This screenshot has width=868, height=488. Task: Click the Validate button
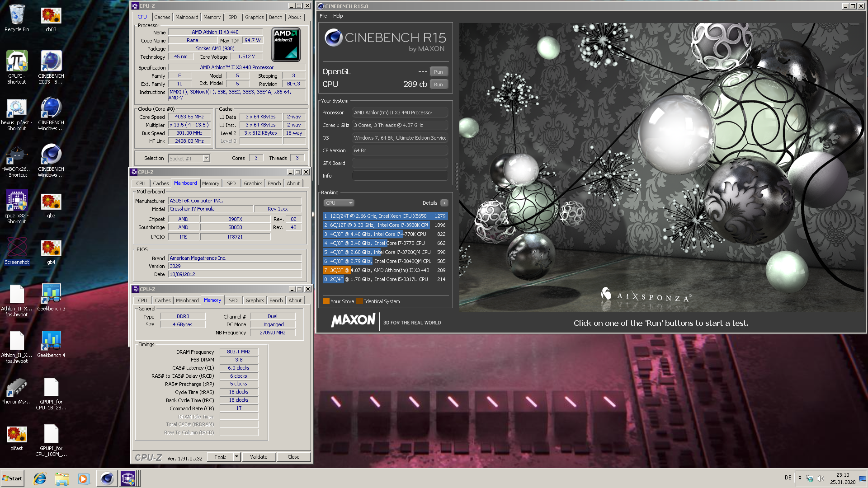click(x=259, y=457)
